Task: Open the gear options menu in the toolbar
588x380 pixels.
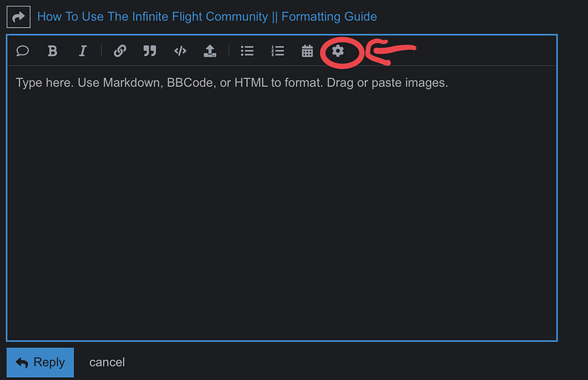Action: click(338, 51)
